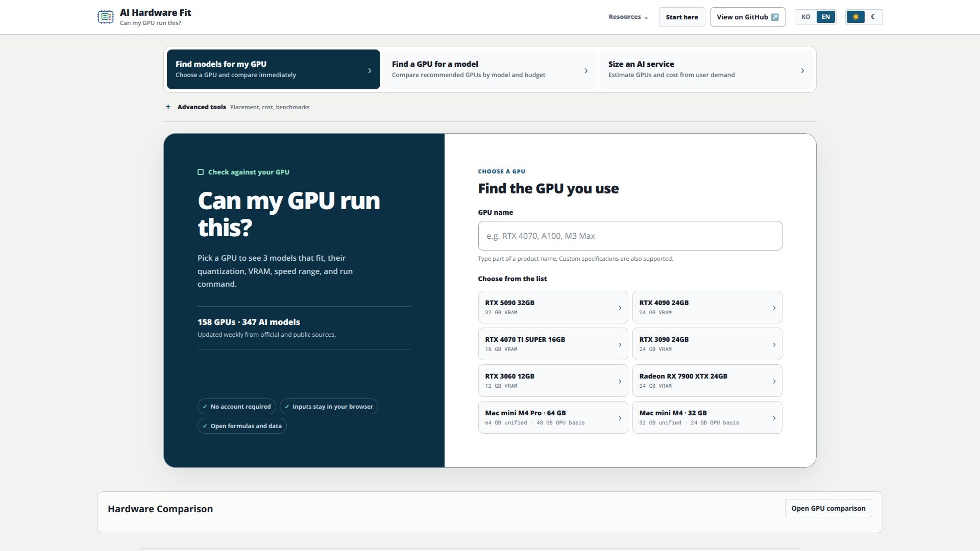Click the AI Hardware Fit chip logo
The height and width of the screenshot is (551, 980).
[105, 17]
